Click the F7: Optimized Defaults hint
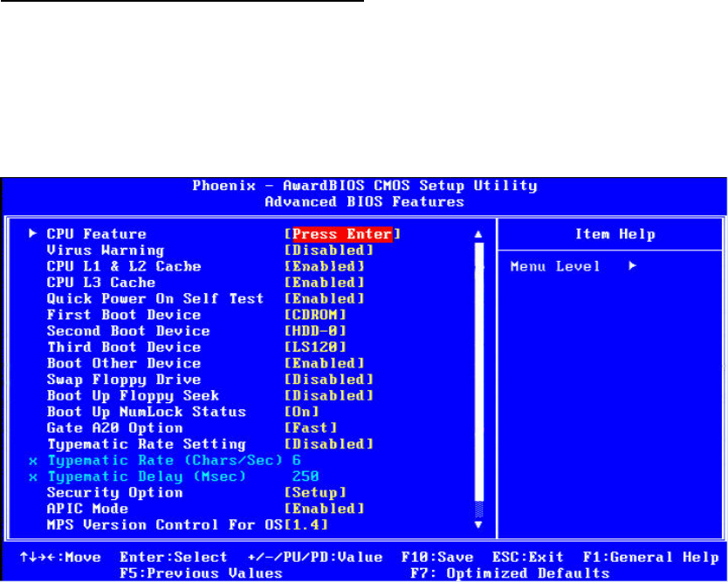This screenshot has width=728, height=582. click(510, 573)
